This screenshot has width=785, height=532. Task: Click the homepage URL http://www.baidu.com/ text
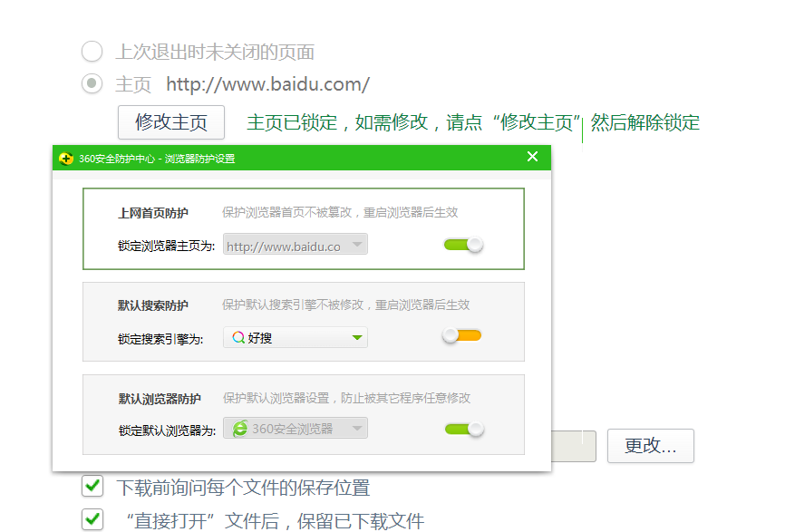pyautogui.click(x=267, y=84)
